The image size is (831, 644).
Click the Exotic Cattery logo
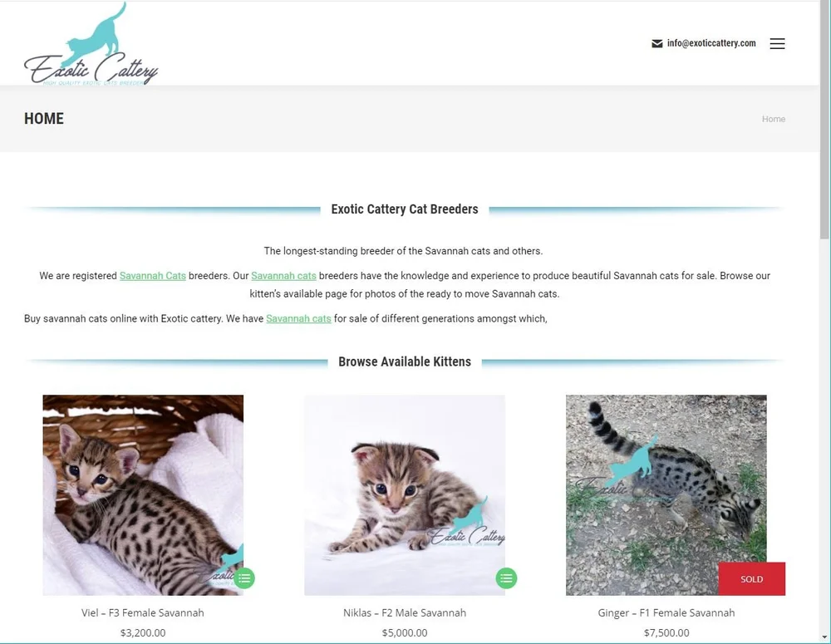coord(91,45)
